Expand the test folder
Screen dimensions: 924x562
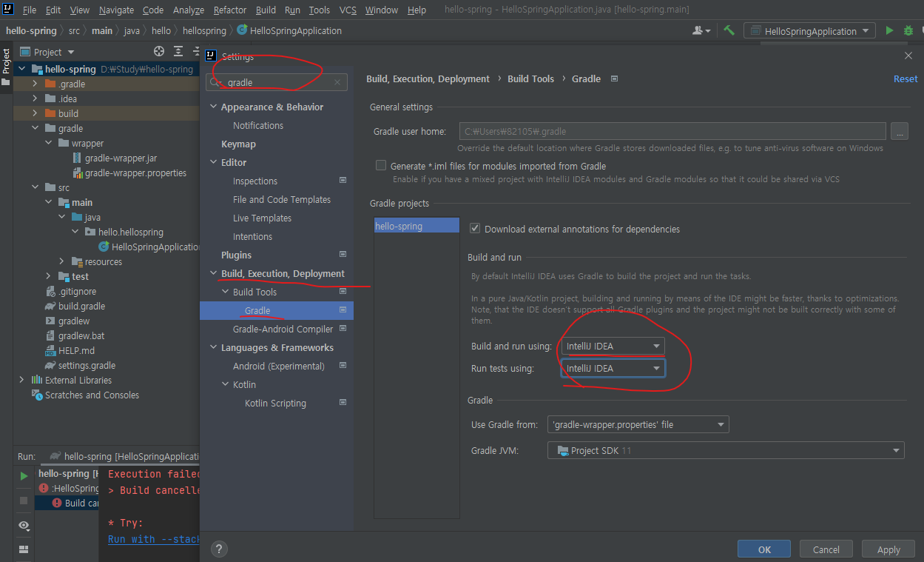[49, 276]
